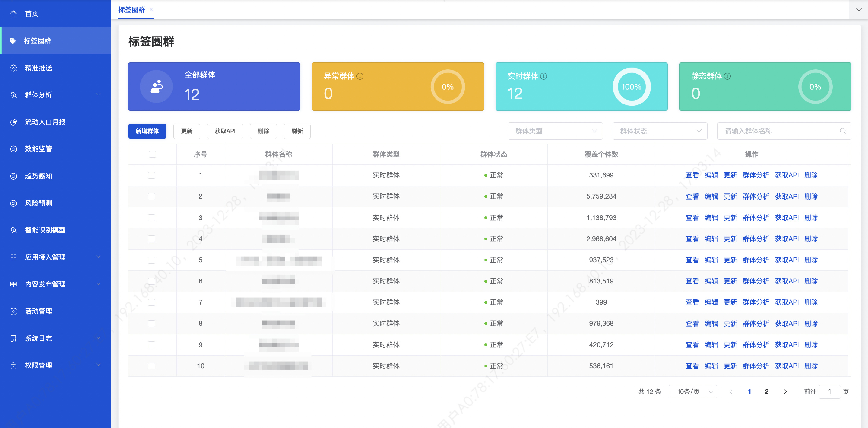
Task: Click the circle icon beside 效能监管
Action: point(14,149)
